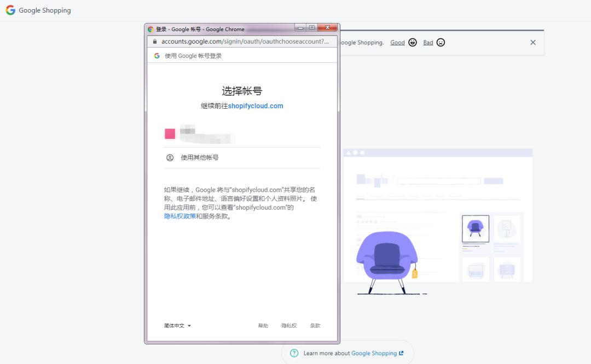Minimize the Google sign-in popup window

point(300,27)
